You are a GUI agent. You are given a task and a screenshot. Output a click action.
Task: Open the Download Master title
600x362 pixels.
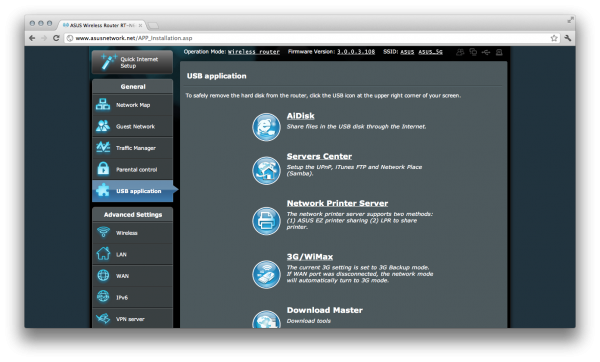[324, 310]
